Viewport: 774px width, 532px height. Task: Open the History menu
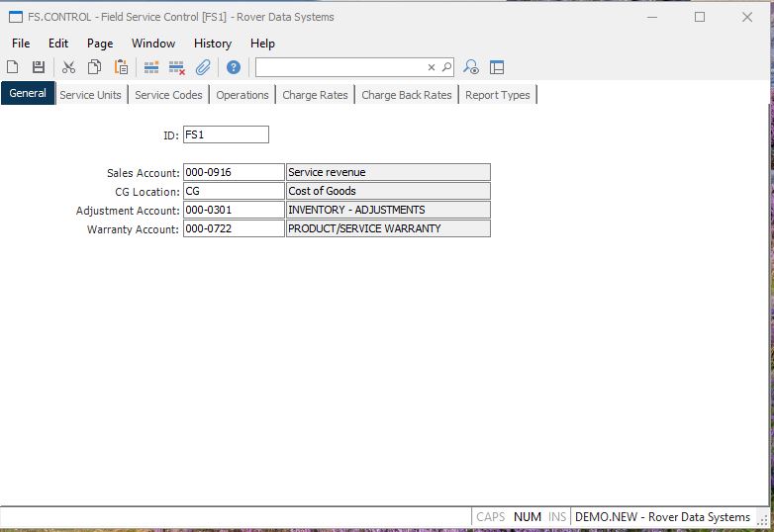(x=212, y=44)
